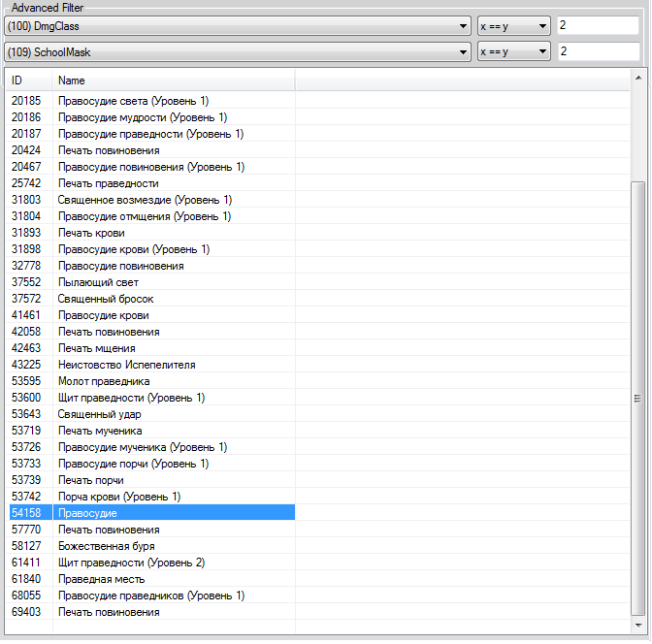
Task: Click the scrollbar up arrow in the list
Action: (637, 76)
